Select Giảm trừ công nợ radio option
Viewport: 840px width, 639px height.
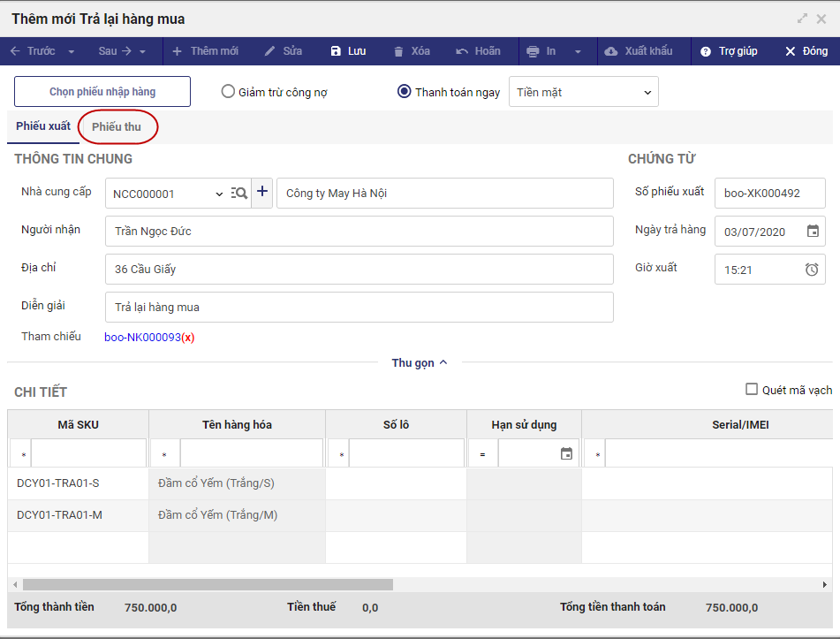pyautogui.click(x=229, y=92)
